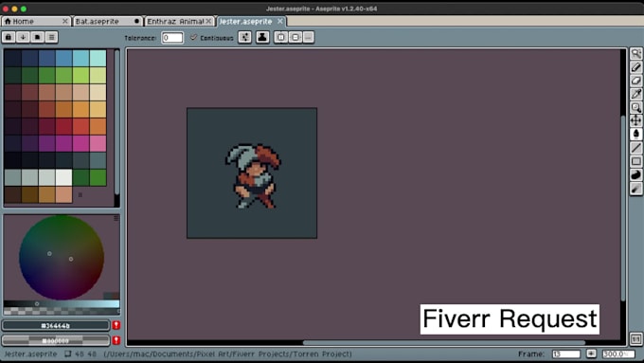Click the color wheel picker
Screen dimensions: 644x363
point(62,258)
